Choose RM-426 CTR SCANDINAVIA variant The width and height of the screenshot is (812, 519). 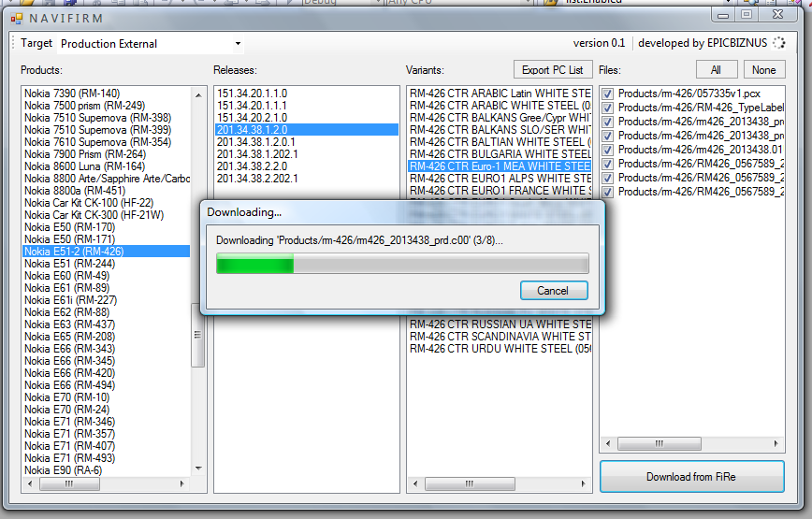coord(500,337)
